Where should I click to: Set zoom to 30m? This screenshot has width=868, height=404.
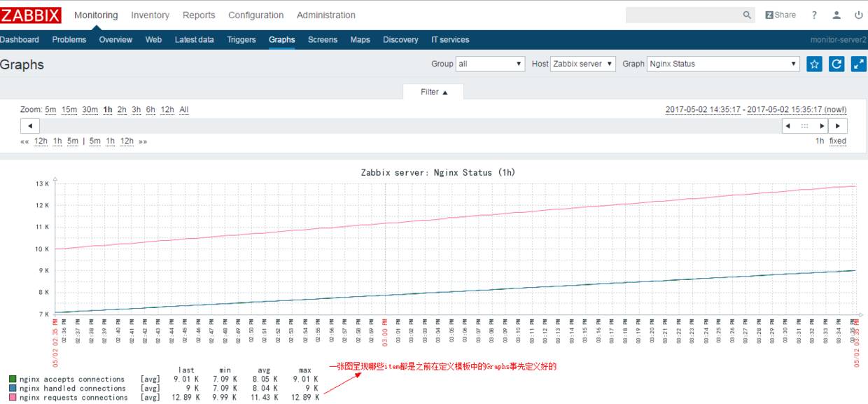(x=90, y=110)
